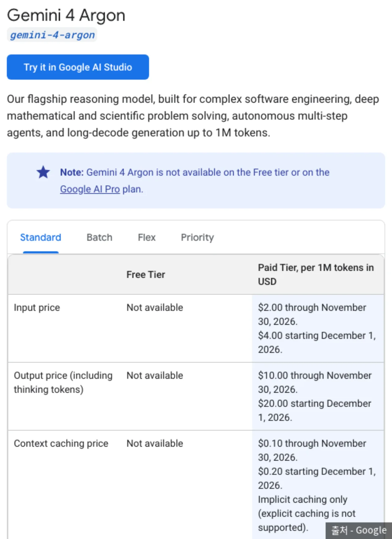Click the gemini-4-argon model code
This screenshot has height=539, width=392.
click(52, 35)
